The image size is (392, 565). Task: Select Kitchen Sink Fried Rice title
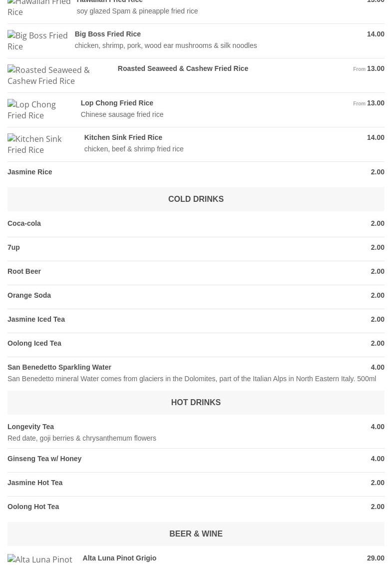click(123, 137)
